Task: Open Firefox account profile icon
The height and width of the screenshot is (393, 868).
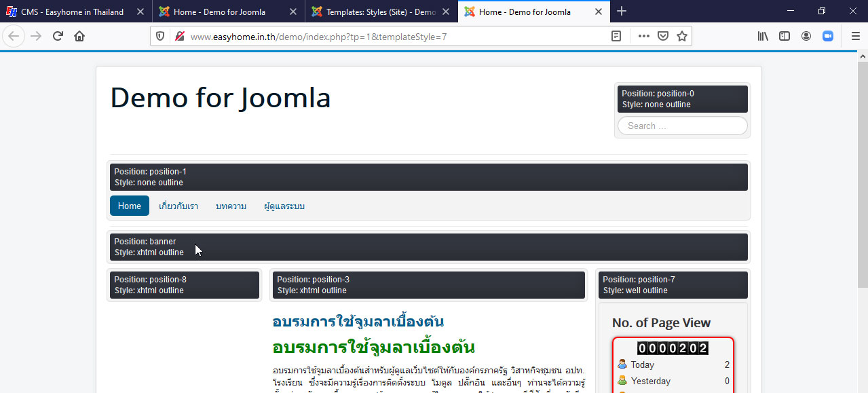Action: pyautogui.click(x=806, y=36)
